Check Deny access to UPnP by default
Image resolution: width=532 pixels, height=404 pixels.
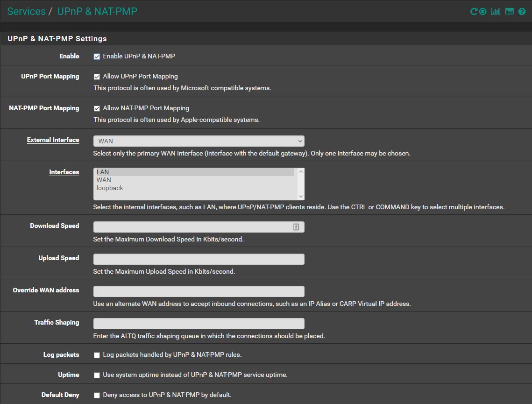click(97, 395)
